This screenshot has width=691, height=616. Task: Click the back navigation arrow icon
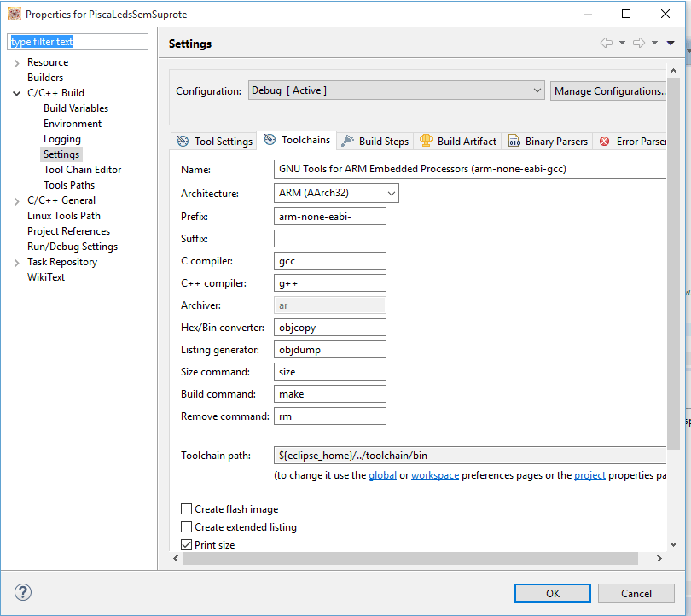pos(607,43)
